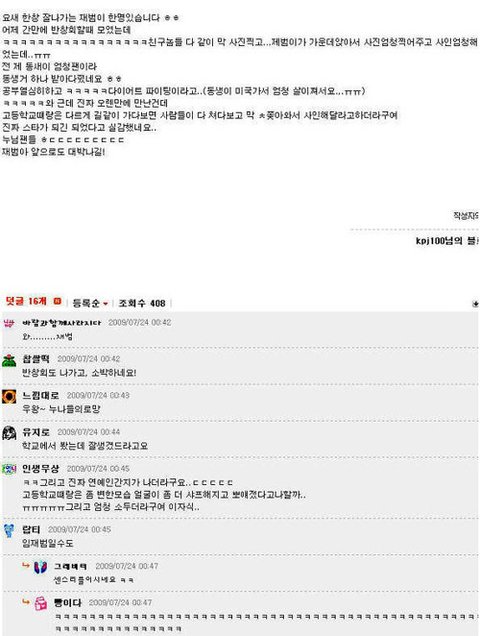Screen dimensions: 480x636
Task: Click the blue feet avatar of 그레베릭
Action: [41, 567]
